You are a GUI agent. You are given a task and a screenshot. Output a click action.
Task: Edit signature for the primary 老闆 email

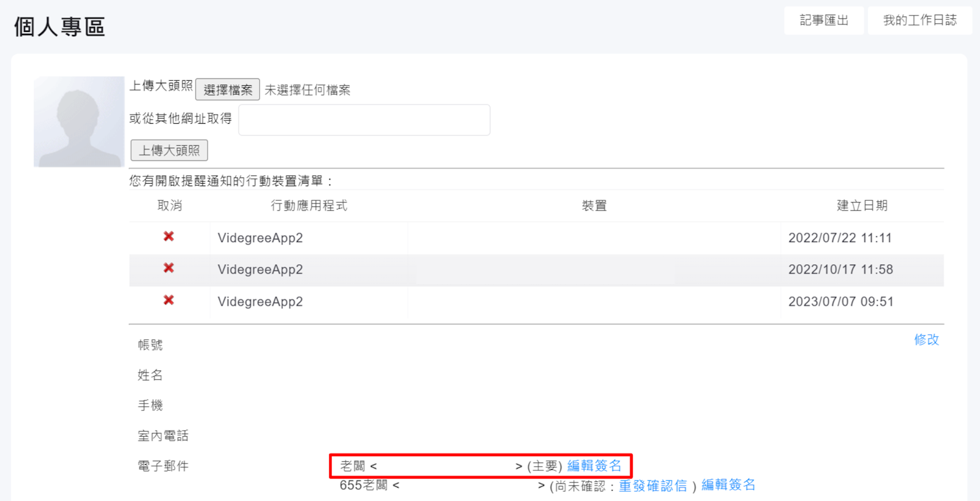point(594,466)
